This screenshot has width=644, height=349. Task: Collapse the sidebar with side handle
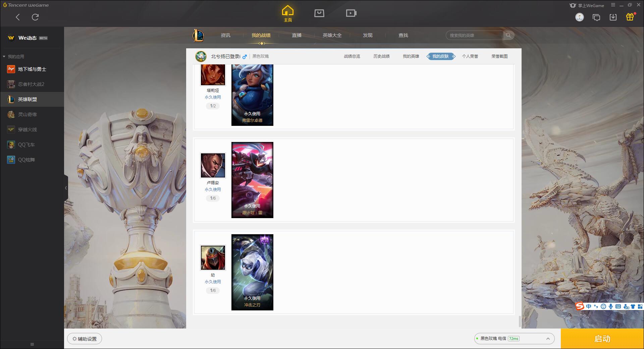click(66, 188)
